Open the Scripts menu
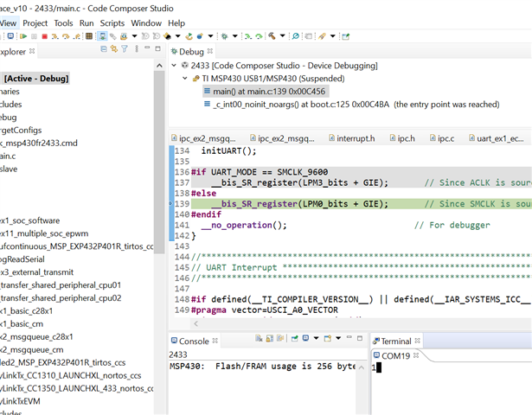The height and width of the screenshot is (415, 532). pyautogui.click(x=112, y=22)
